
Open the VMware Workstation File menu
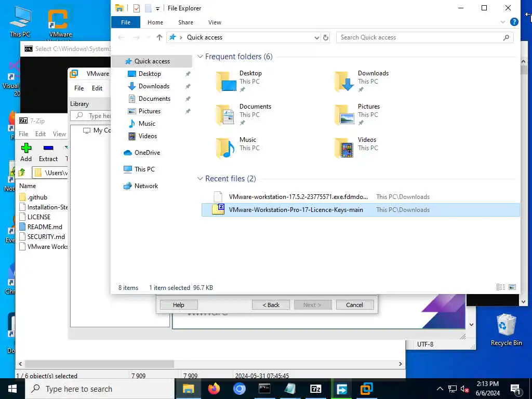pos(79,88)
